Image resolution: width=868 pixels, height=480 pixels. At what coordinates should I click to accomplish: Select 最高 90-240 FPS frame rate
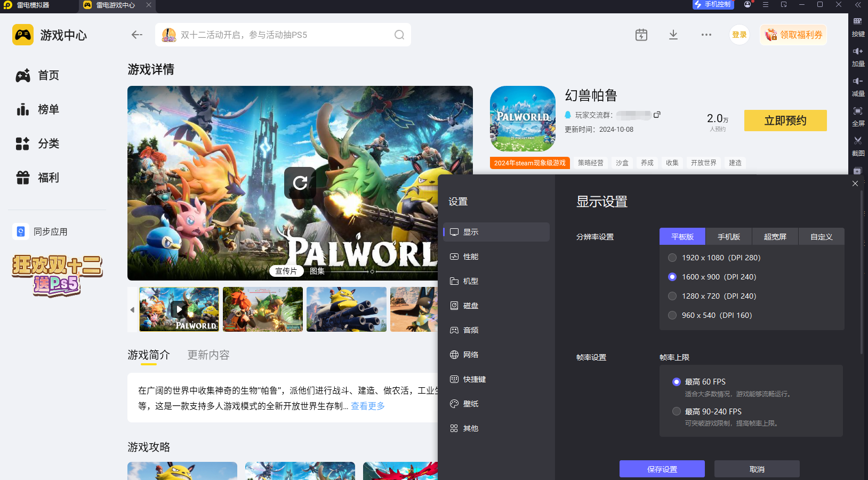pyautogui.click(x=707, y=412)
